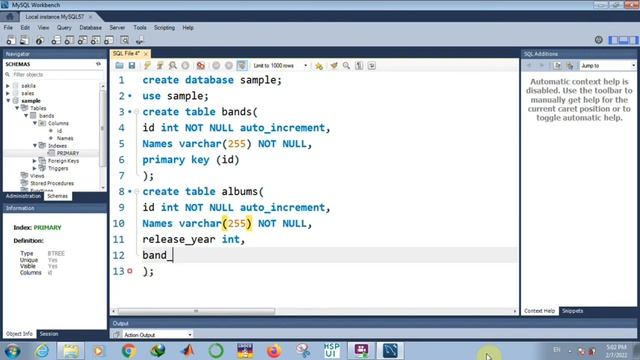This screenshot has width=640, height=360.
Task: Click the Workbench home screen icon
Action: pyautogui.click(x=10, y=17)
